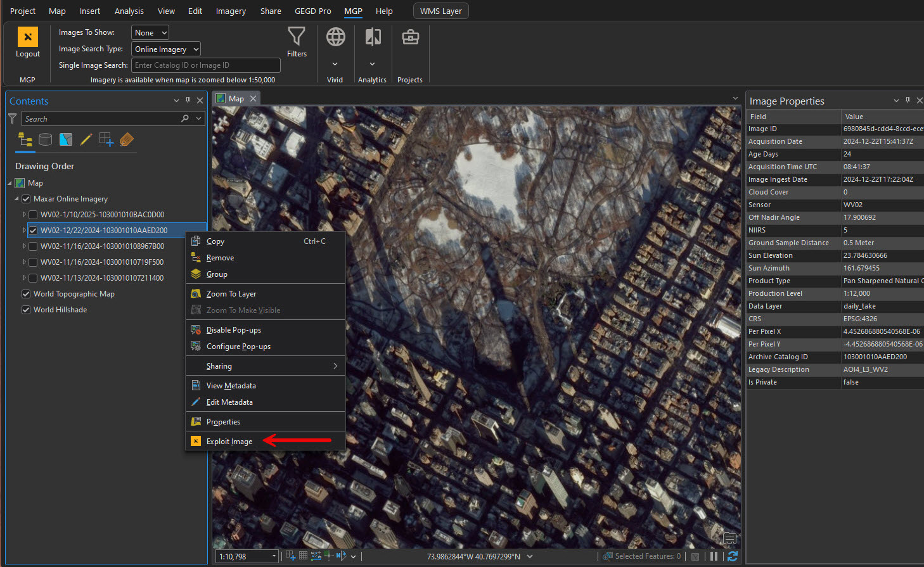
Task: Select the Map view tab
Action: [x=236, y=98]
